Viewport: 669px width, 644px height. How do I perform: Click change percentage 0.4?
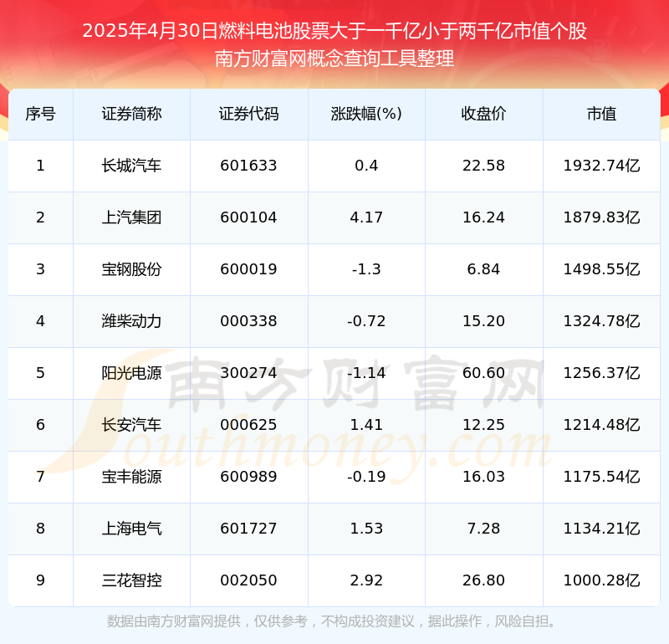[x=366, y=166]
